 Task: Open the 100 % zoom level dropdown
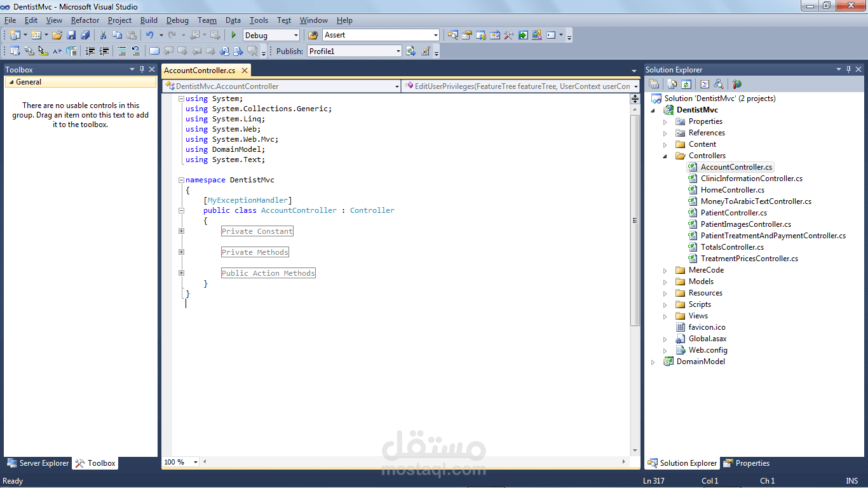(x=195, y=463)
